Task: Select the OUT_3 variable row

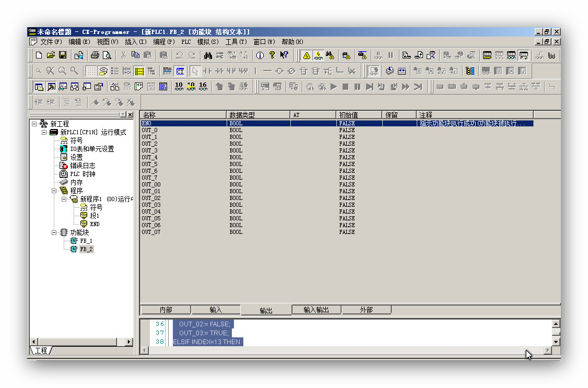Action: click(x=150, y=150)
